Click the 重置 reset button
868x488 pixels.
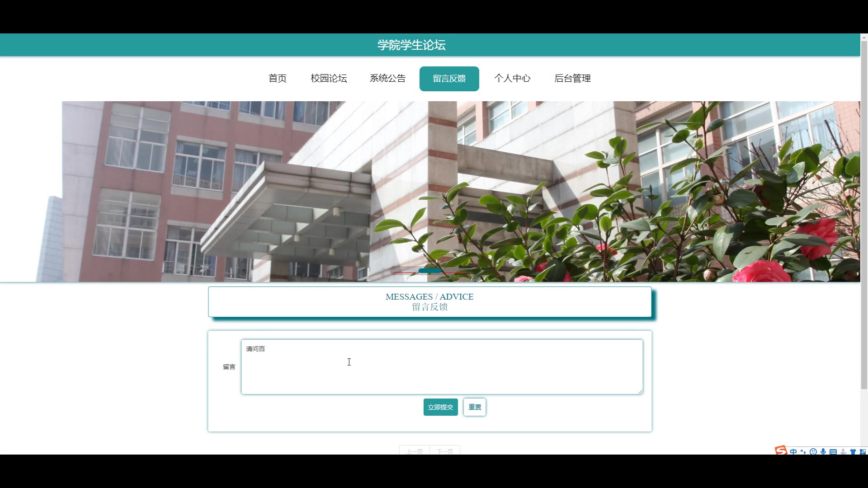click(475, 407)
